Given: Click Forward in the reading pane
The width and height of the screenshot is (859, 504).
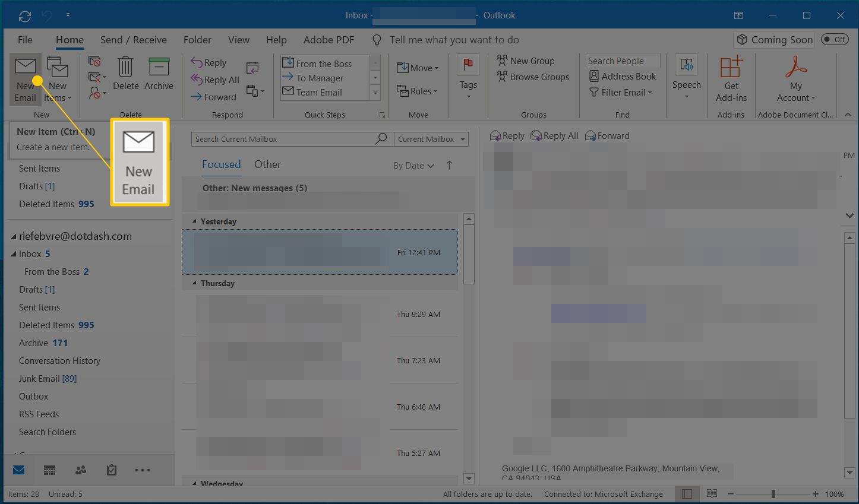Looking at the screenshot, I should point(607,136).
